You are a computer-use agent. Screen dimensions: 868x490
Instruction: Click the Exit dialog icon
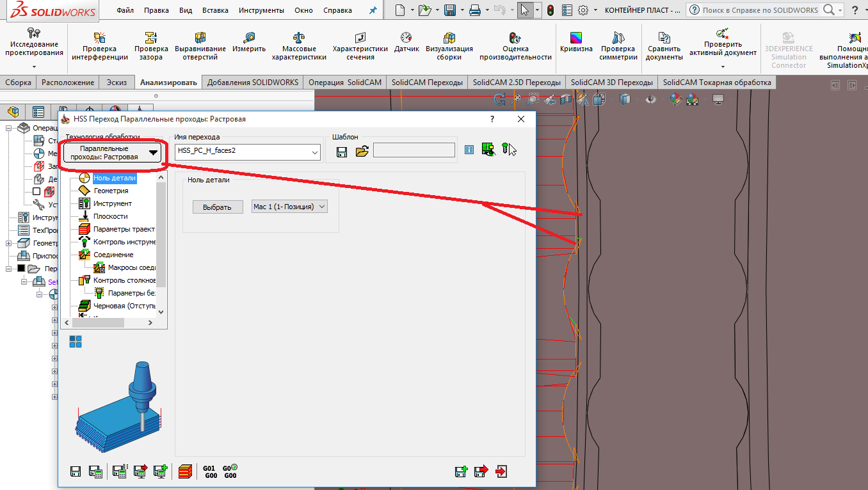click(x=501, y=471)
